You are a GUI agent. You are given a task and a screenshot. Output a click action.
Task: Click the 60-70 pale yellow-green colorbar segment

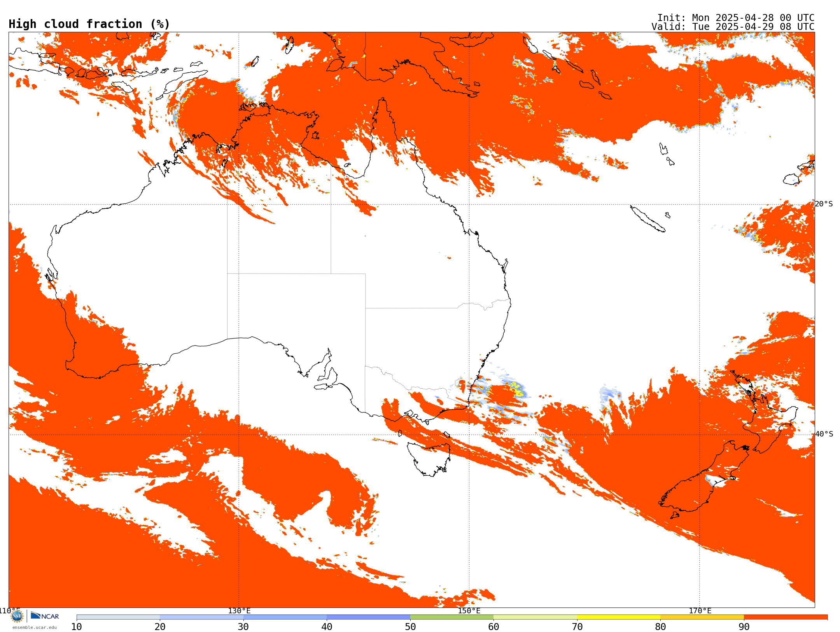click(535, 617)
